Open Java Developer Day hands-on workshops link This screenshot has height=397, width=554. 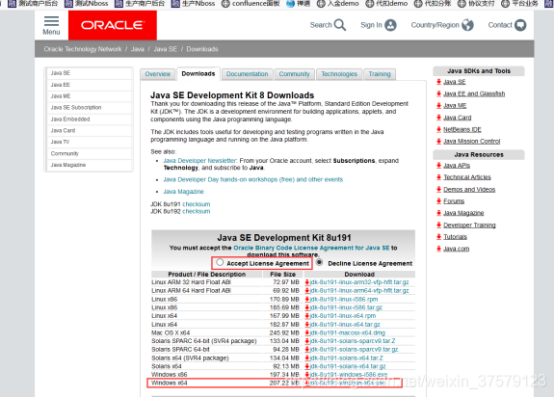click(253, 179)
